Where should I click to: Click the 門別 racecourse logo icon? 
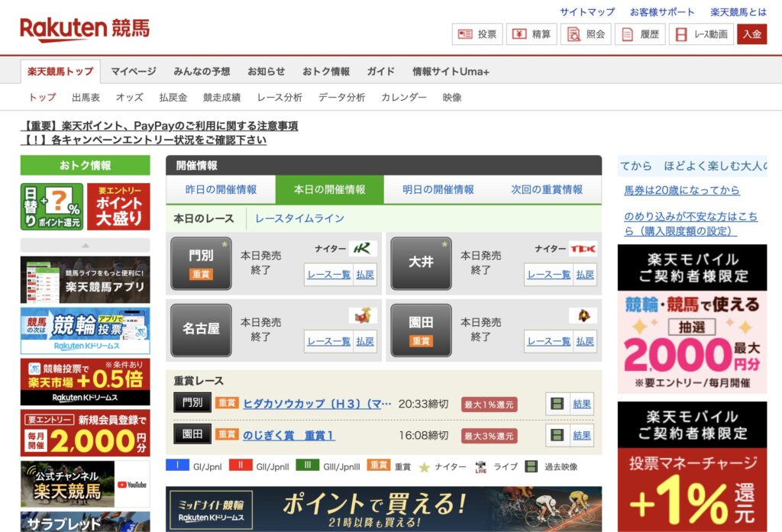tap(363, 248)
